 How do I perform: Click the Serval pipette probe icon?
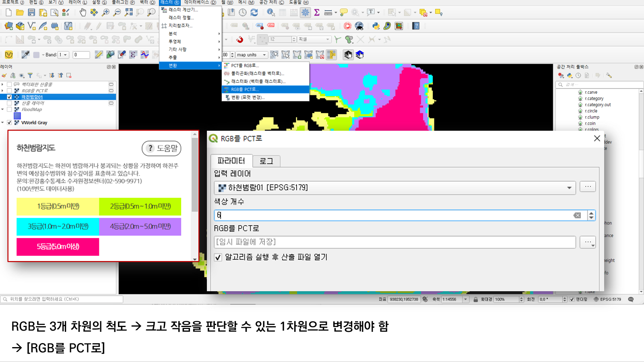tap(25, 55)
